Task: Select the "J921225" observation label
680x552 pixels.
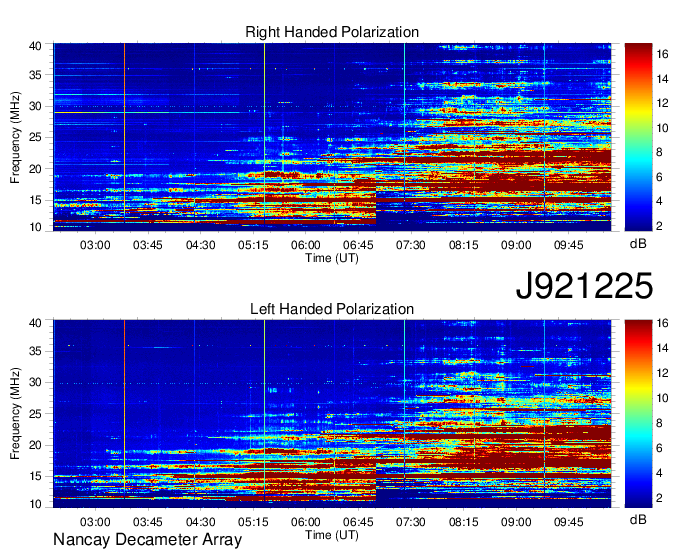Action: click(x=584, y=285)
